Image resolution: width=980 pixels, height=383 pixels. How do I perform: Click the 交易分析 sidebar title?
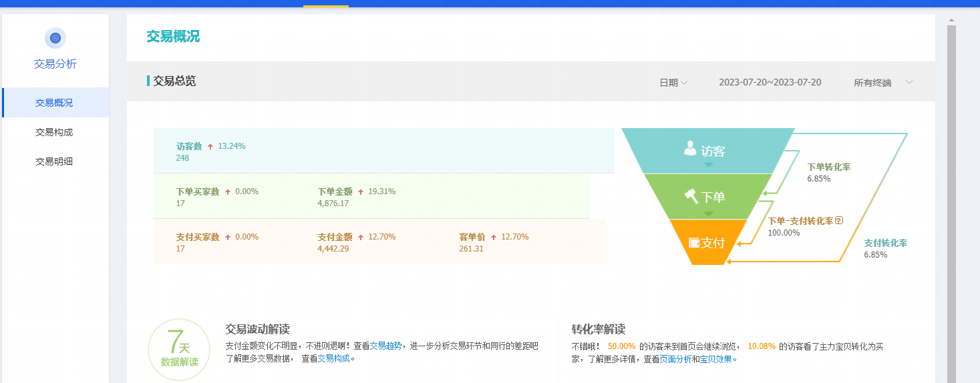(x=55, y=64)
